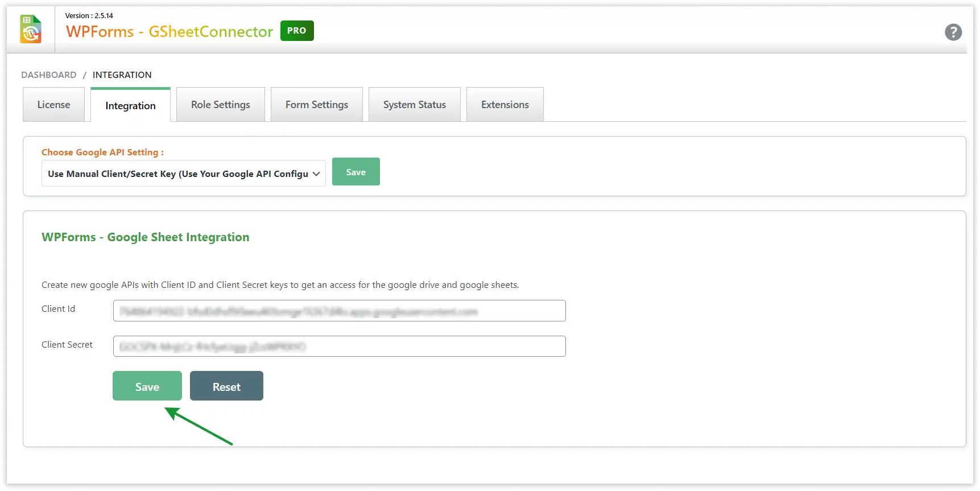
Task: Select the Integration tab
Action: pyautogui.click(x=130, y=105)
